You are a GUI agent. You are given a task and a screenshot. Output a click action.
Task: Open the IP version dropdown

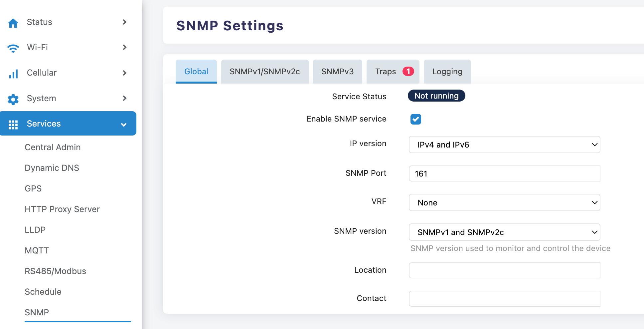point(504,145)
